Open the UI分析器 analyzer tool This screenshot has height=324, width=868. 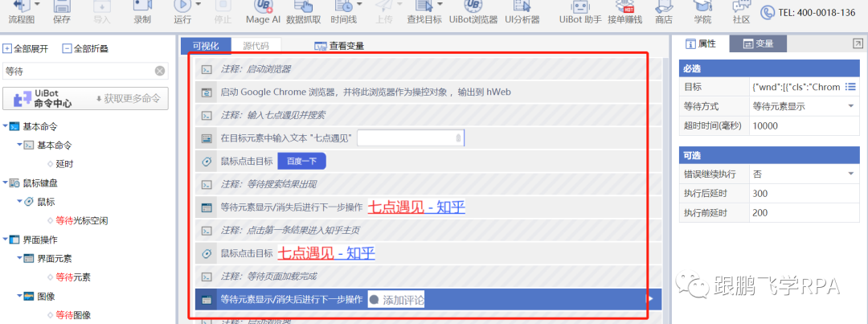(x=522, y=12)
